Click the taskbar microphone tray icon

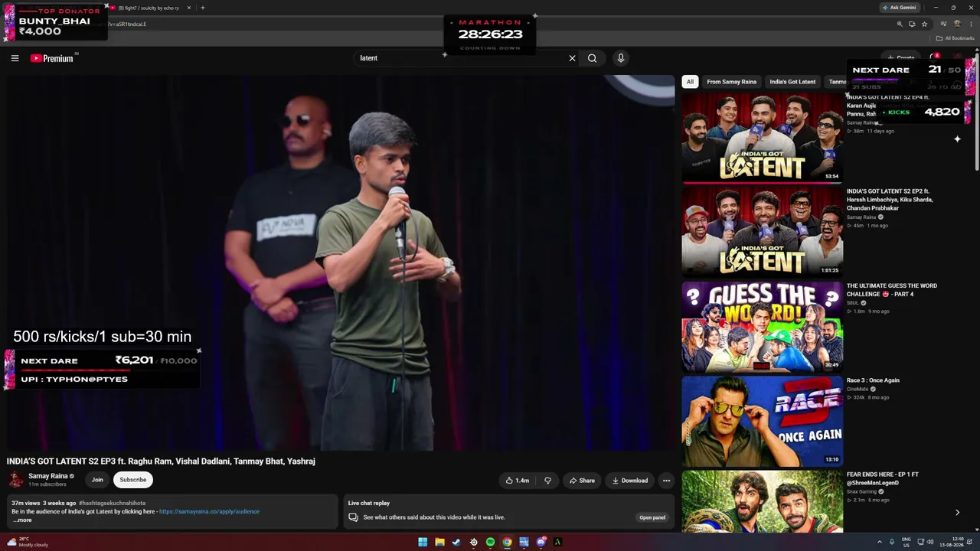coord(891,542)
